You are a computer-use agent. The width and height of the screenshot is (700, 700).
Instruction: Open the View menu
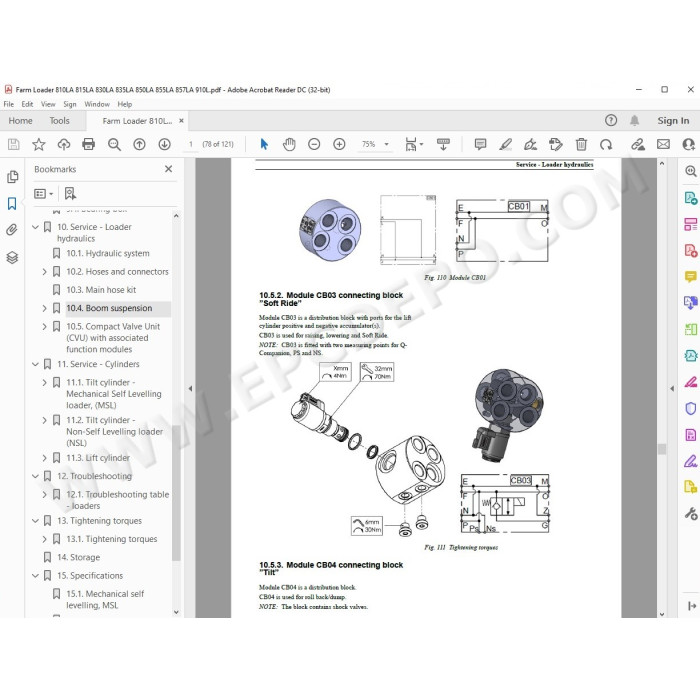[x=48, y=104]
